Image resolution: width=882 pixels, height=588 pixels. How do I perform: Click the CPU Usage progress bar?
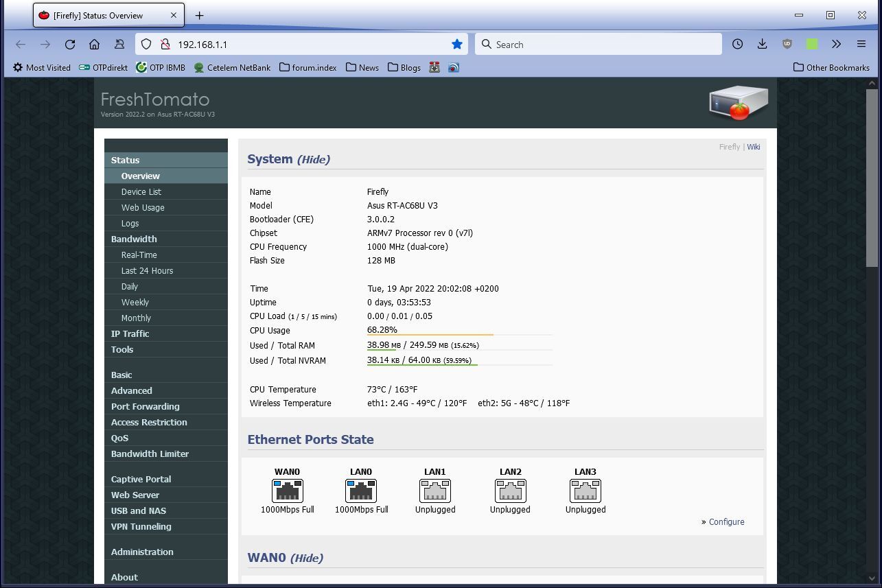click(x=459, y=335)
